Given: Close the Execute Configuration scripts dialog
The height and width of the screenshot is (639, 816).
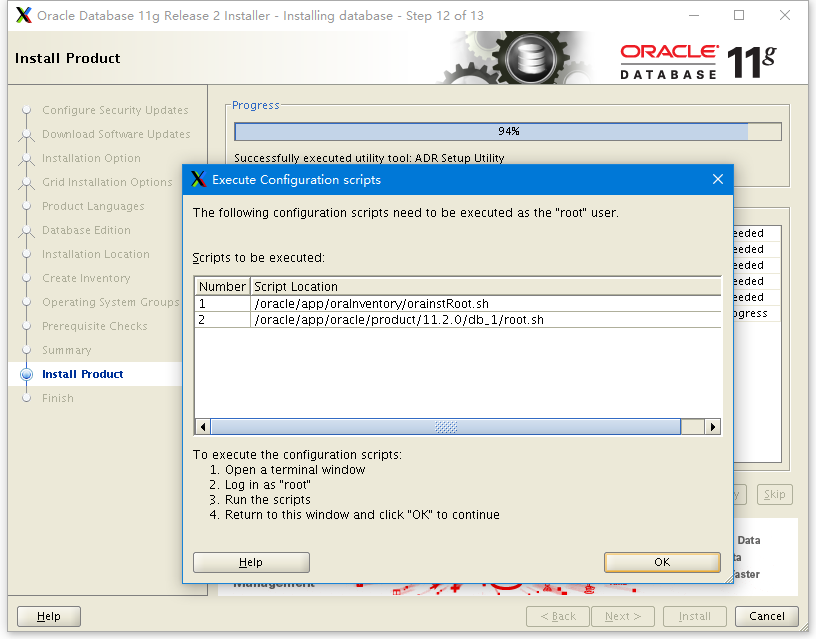Looking at the screenshot, I should point(718,179).
